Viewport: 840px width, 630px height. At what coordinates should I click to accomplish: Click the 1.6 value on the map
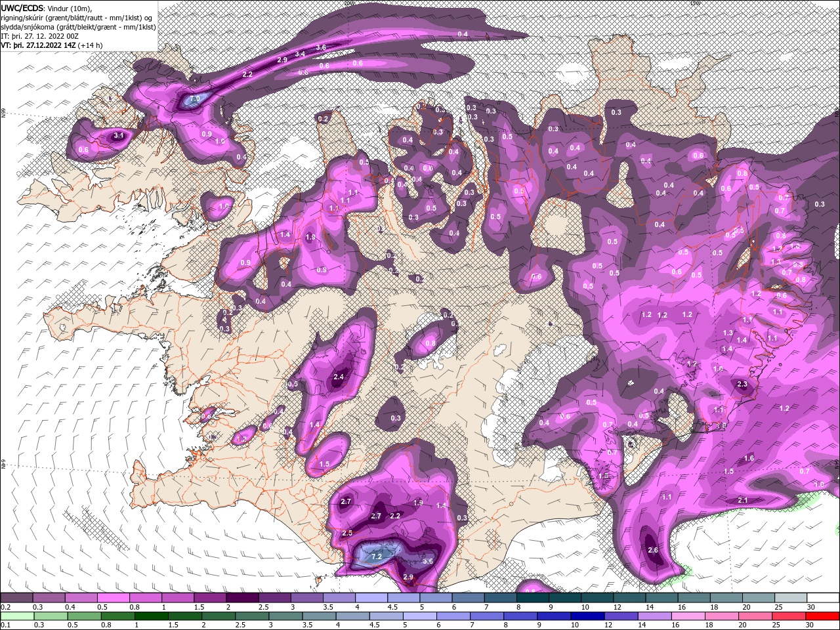click(749, 458)
